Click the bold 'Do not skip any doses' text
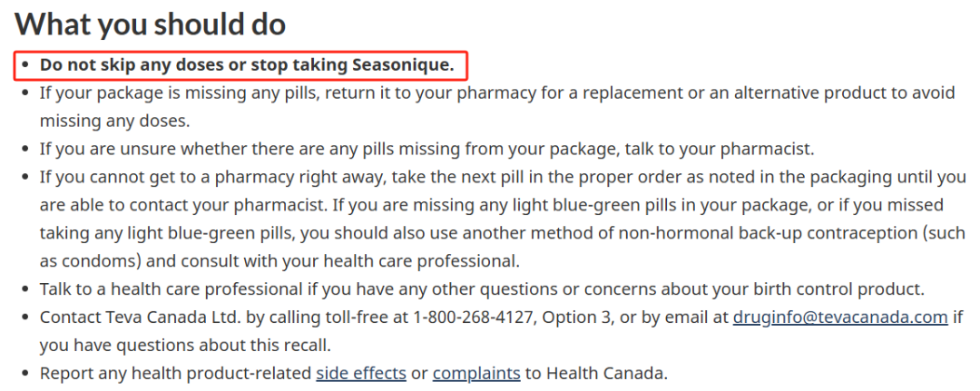 132,65
